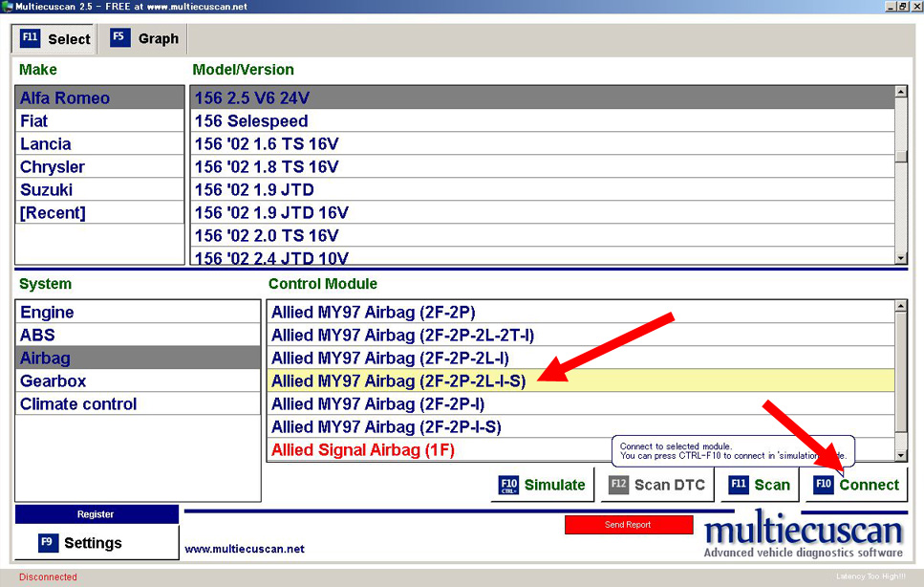924x587 pixels.
Task: Select Allied MY97 Airbag (2F-2P-2L-I-S)
Action: coord(580,380)
